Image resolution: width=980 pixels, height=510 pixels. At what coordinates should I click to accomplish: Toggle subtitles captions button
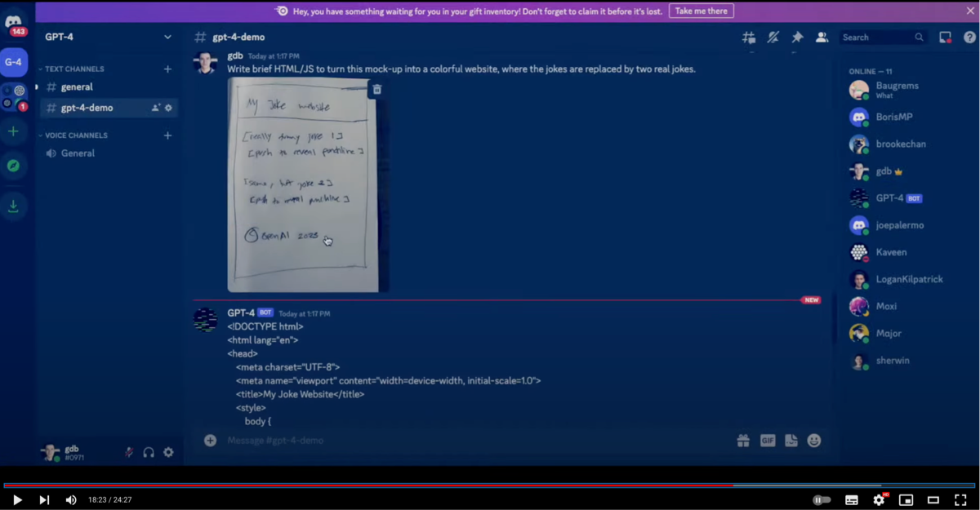pyautogui.click(x=851, y=500)
